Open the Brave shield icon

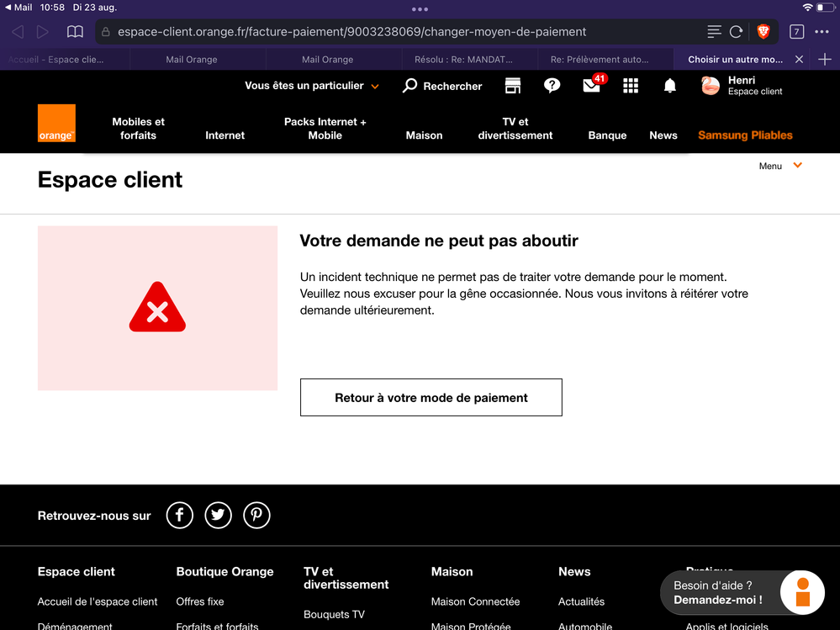pos(763,31)
